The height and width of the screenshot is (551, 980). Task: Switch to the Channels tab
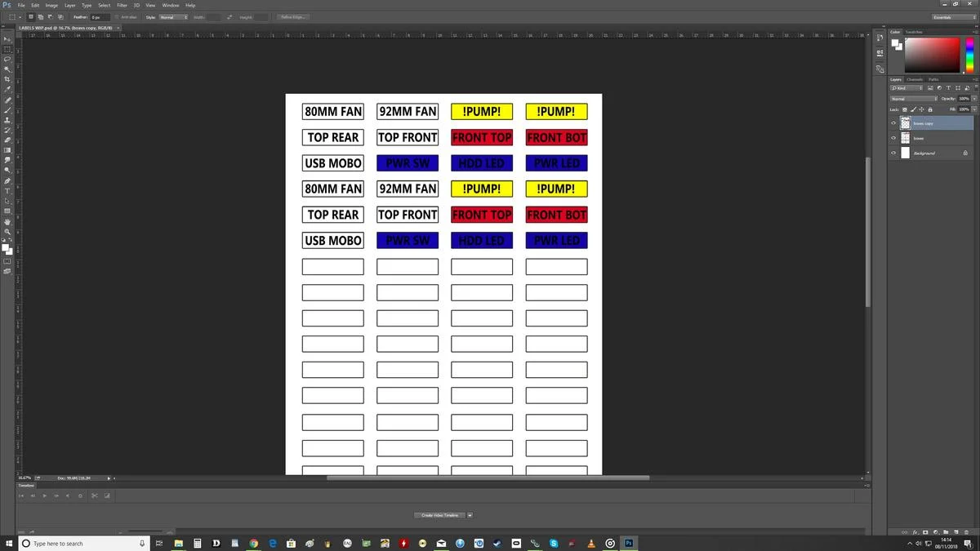915,79
